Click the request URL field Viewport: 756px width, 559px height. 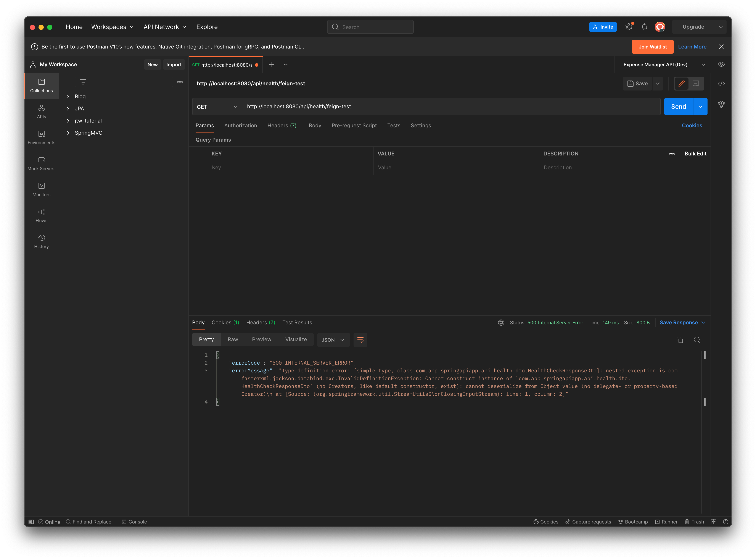[451, 107]
